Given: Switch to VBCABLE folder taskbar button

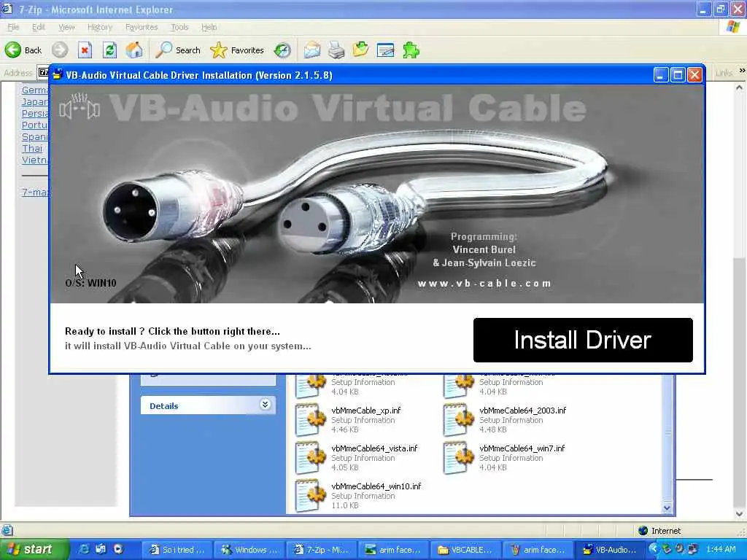Looking at the screenshot, I should click(465, 550).
